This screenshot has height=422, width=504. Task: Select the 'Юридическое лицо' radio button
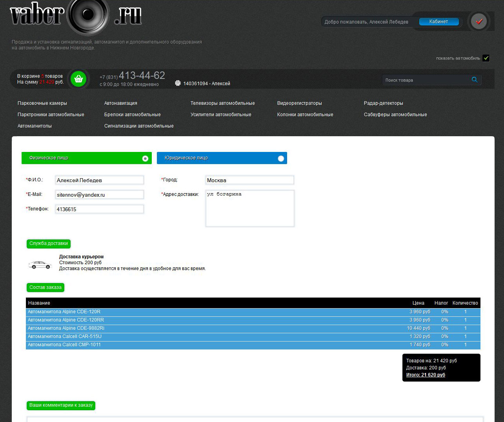(281, 159)
